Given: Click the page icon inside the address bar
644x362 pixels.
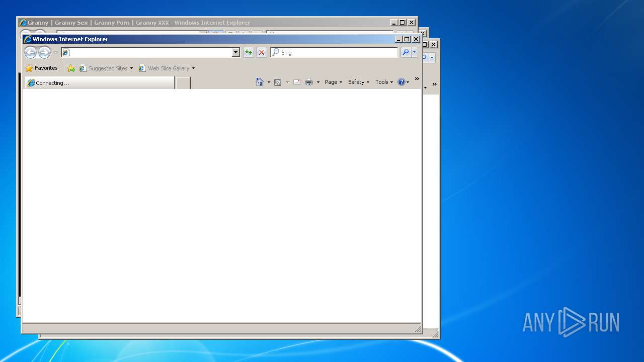Looking at the screenshot, I should pos(66,52).
